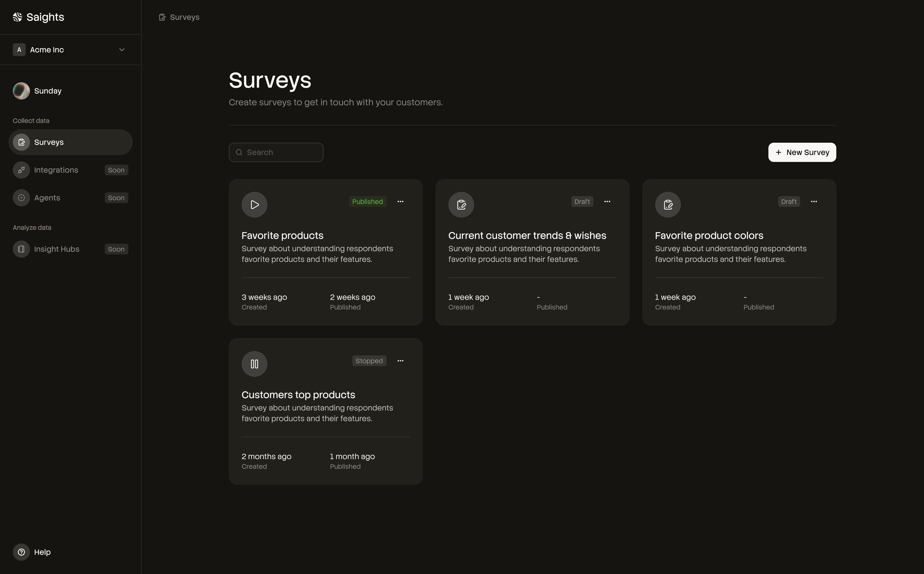Click play icon on Favorite products card

click(x=255, y=205)
